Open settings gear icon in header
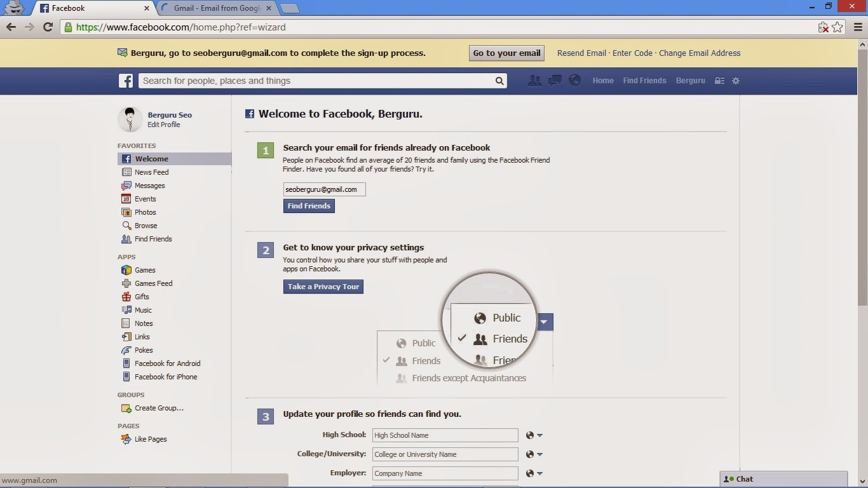Viewport: 868px width, 488px height. point(736,81)
